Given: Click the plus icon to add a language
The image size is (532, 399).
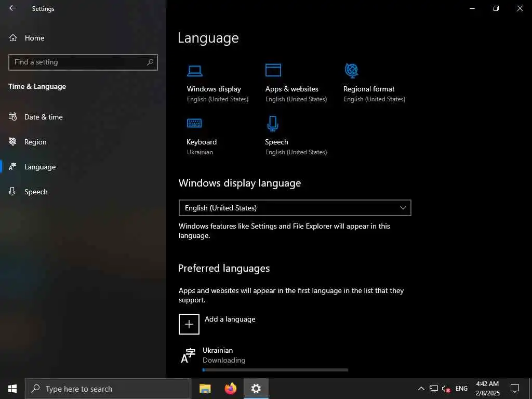Looking at the screenshot, I should [189, 324].
